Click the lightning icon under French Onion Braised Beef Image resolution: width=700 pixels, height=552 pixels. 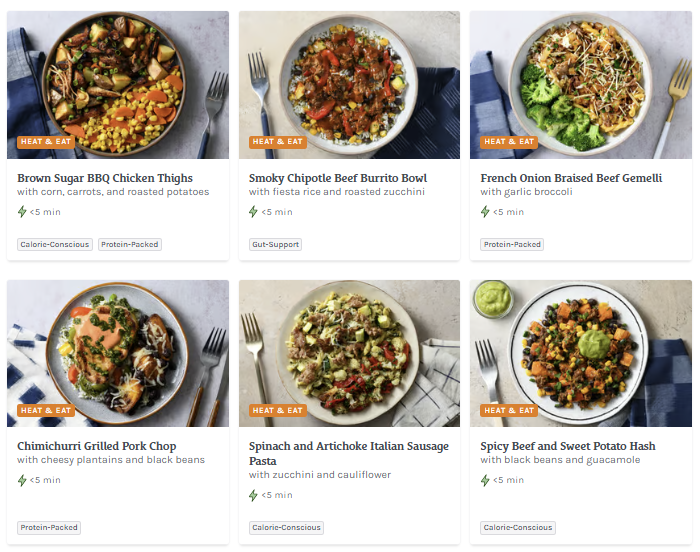point(485,212)
